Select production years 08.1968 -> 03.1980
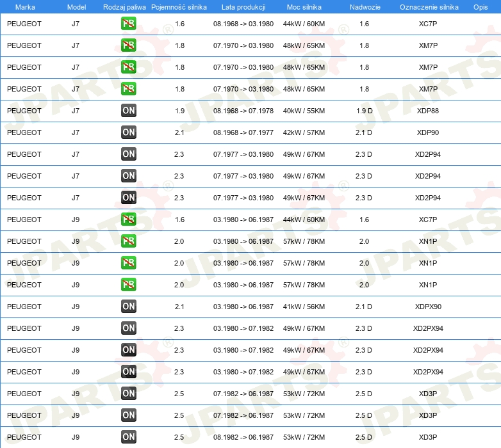 coord(243,24)
